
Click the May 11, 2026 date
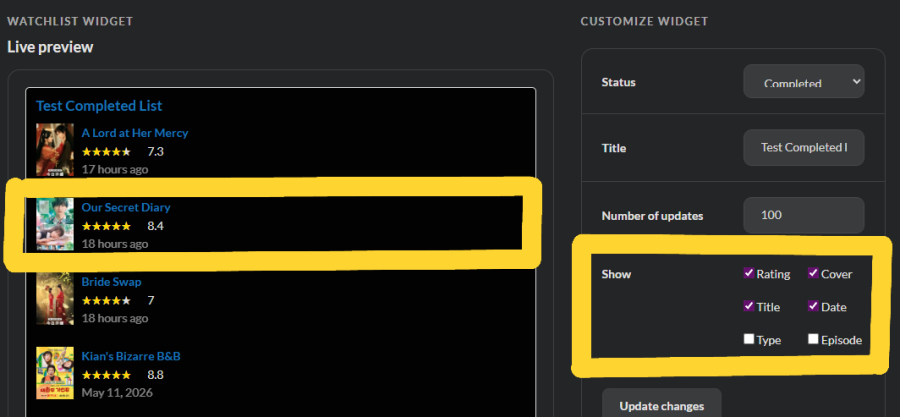[117, 393]
